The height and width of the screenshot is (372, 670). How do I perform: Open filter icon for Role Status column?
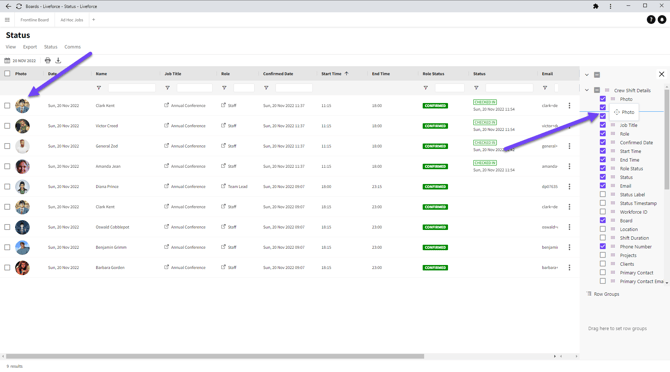pyautogui.click(x=426, y=88)
